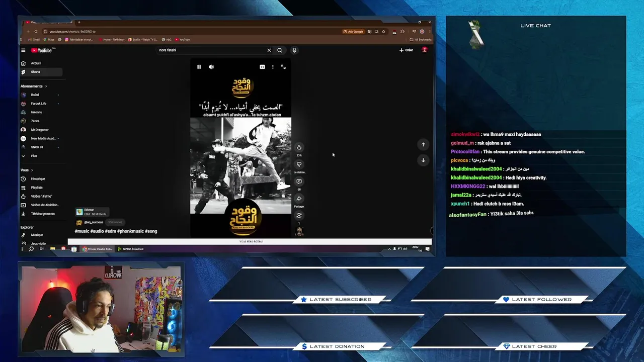Open the Maps bookmark
This screenshot has height=362, width=644.
tap(50, 39)
